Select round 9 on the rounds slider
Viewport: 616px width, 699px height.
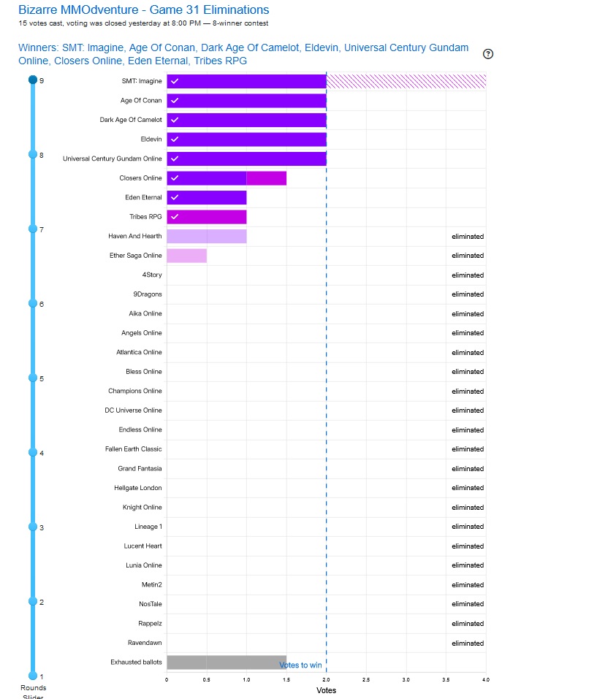click(33, 80)
